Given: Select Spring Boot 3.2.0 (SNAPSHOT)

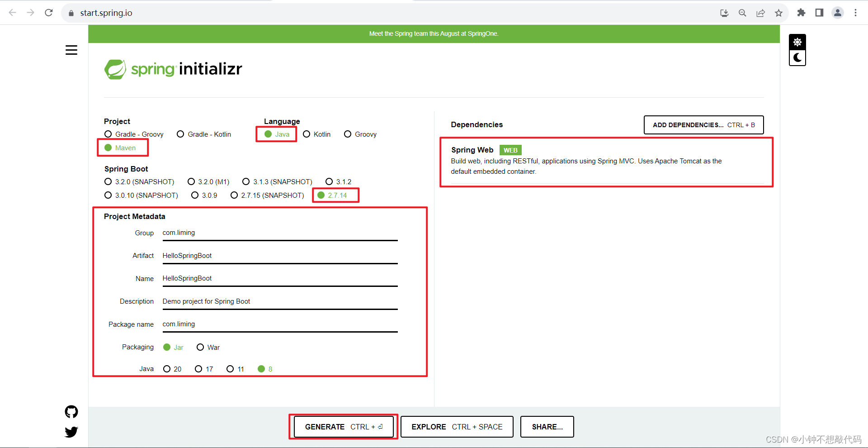Looking at the screenshot, I should coord(139,182).
